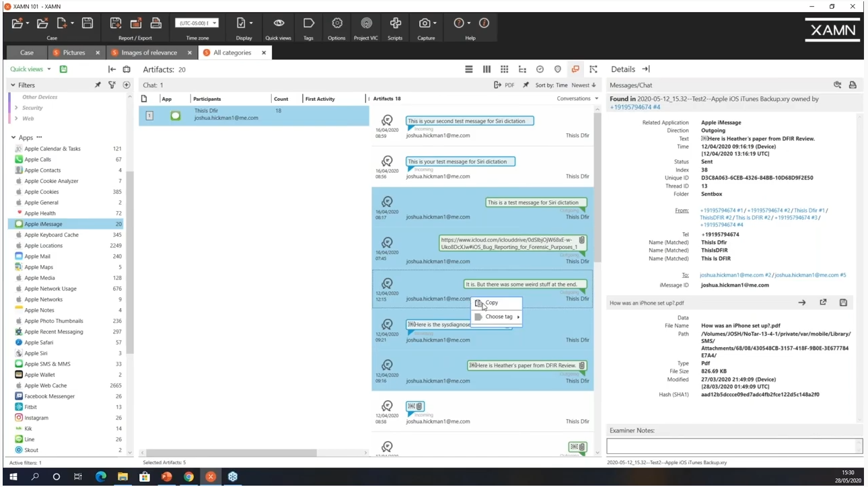868x487 pixels.
Task: Click the Tags toolbar icon
Action: (308, 24)
